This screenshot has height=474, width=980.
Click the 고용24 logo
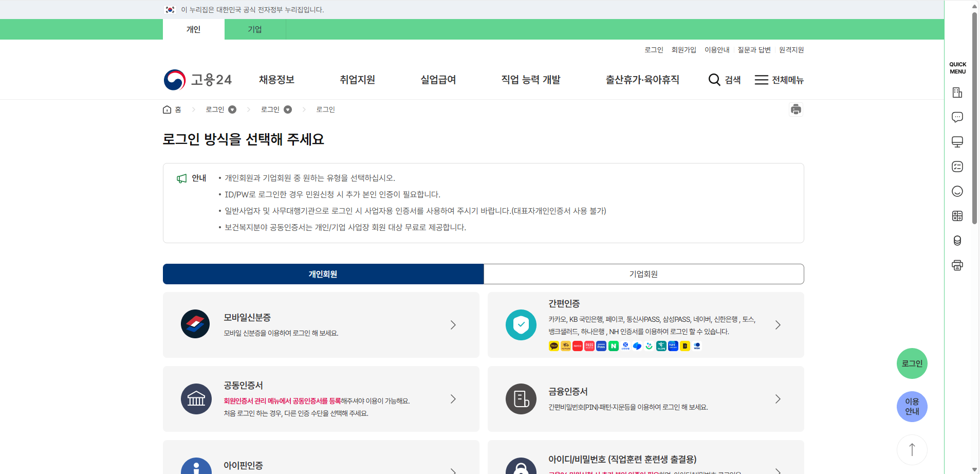[x=198, y=80]
